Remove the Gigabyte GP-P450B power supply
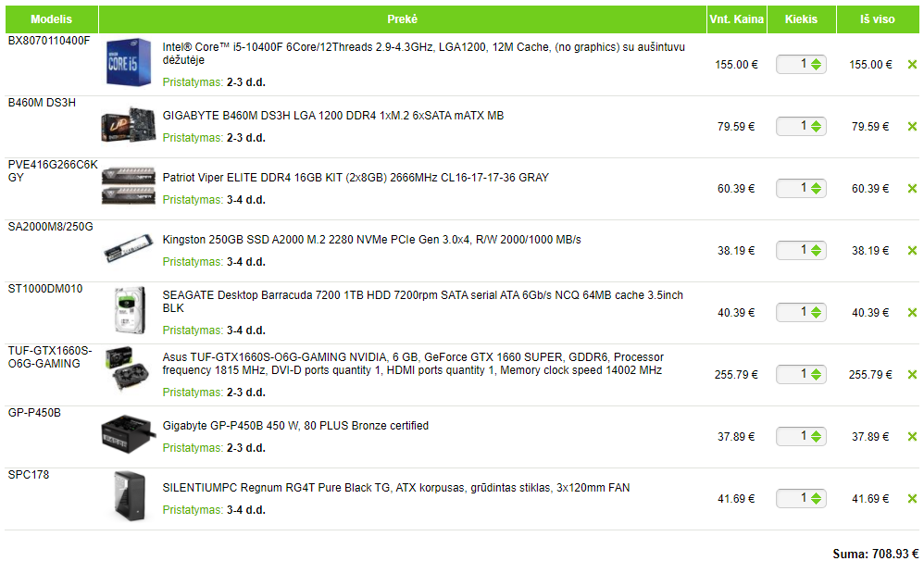 (x=912, y=436)
